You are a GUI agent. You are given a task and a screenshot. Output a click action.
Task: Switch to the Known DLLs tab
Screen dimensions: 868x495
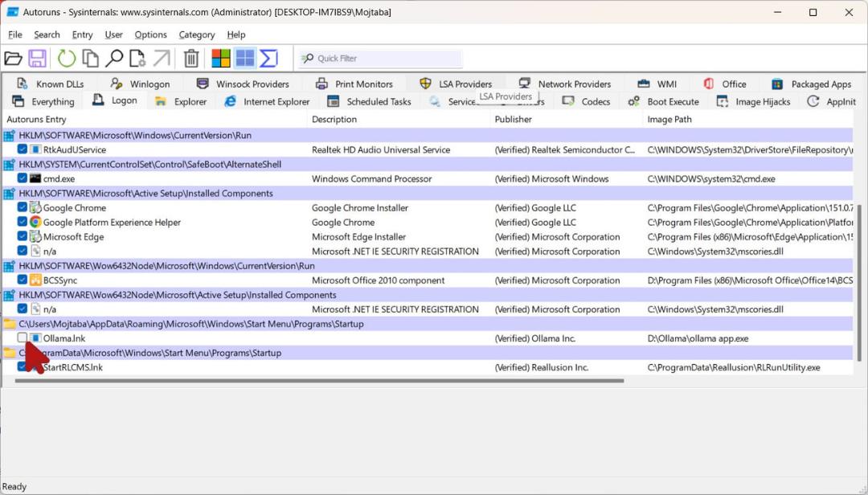51,84
